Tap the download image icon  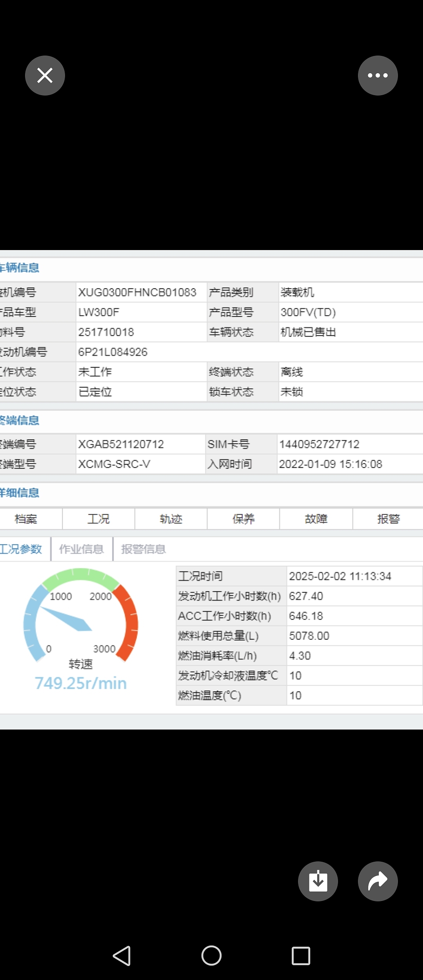[x=318, y=881]
